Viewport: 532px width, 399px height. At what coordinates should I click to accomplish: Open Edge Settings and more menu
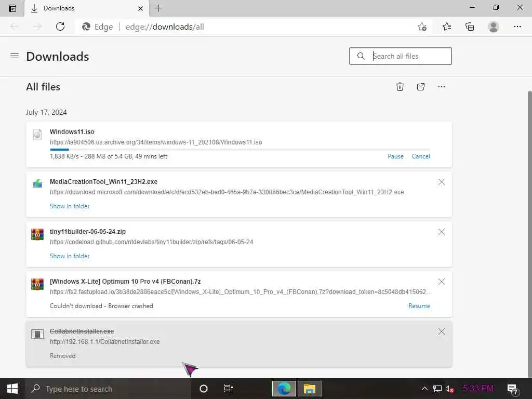point(517,26)
